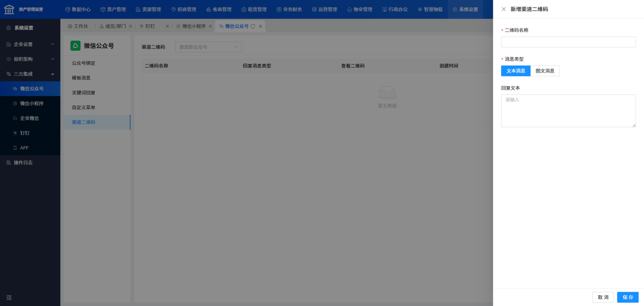Click the 取消 button

click(x=603, y=297)
